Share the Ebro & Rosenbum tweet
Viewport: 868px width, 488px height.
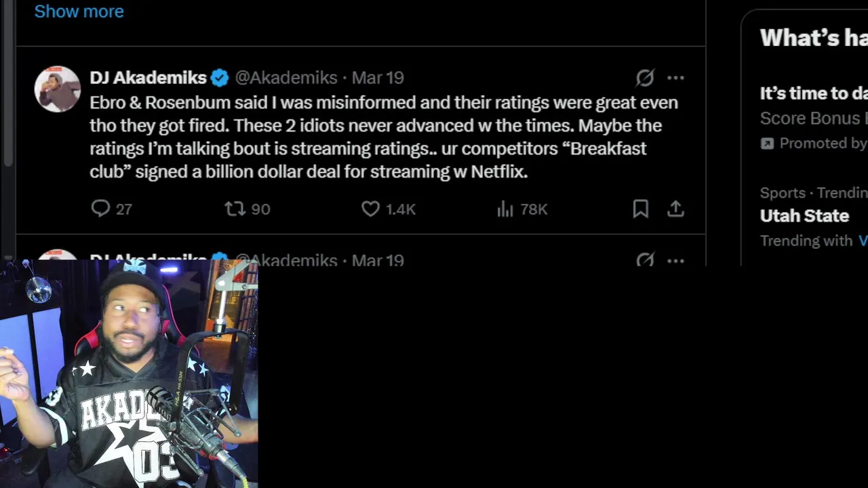coord(675,209)
